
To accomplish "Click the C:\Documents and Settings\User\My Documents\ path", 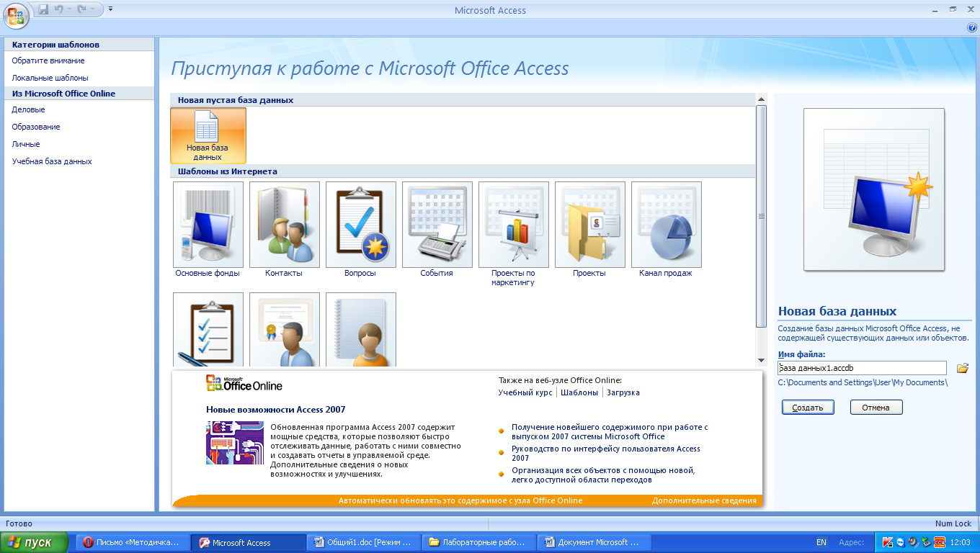I will [x=863, y=382].
